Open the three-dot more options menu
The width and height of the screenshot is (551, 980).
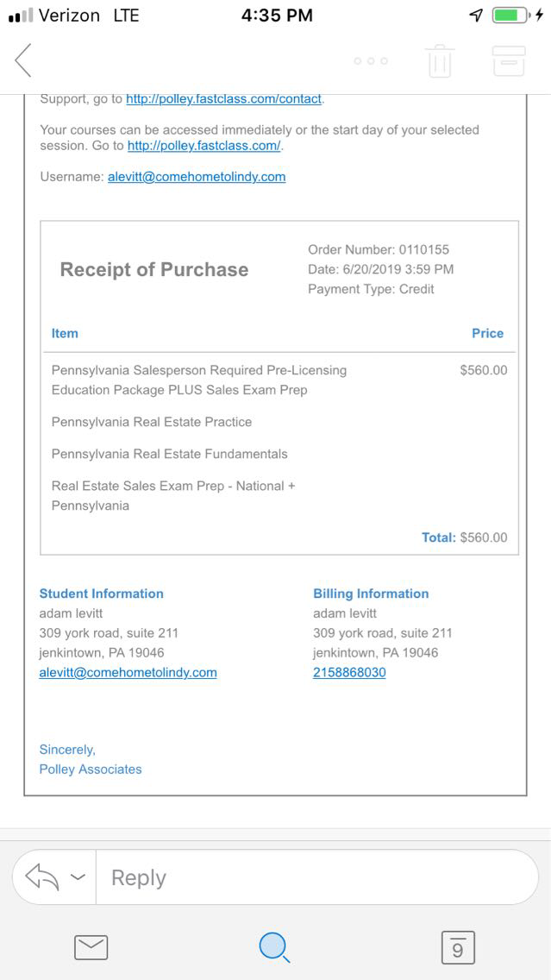pyautogui.click(x=371, y=61)
